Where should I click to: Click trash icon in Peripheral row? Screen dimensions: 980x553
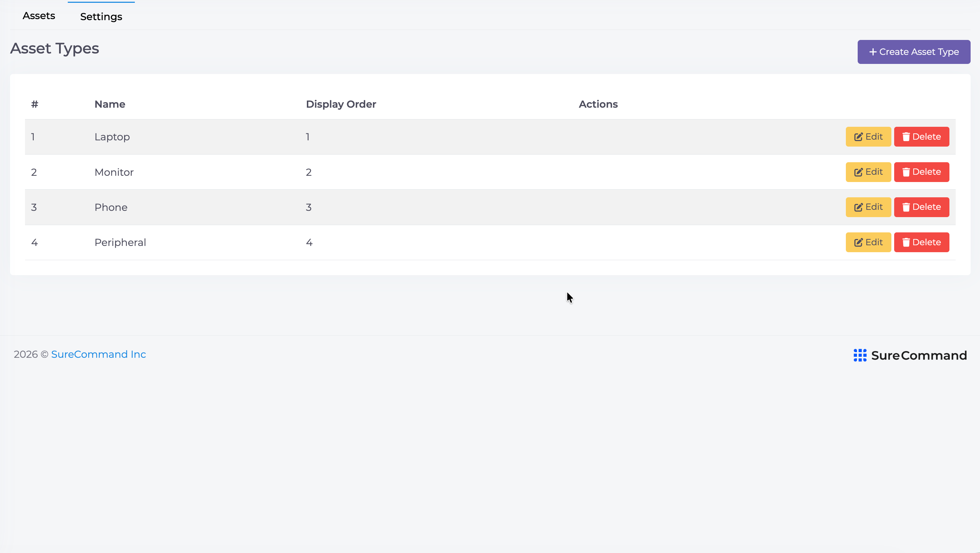point(906,243)
